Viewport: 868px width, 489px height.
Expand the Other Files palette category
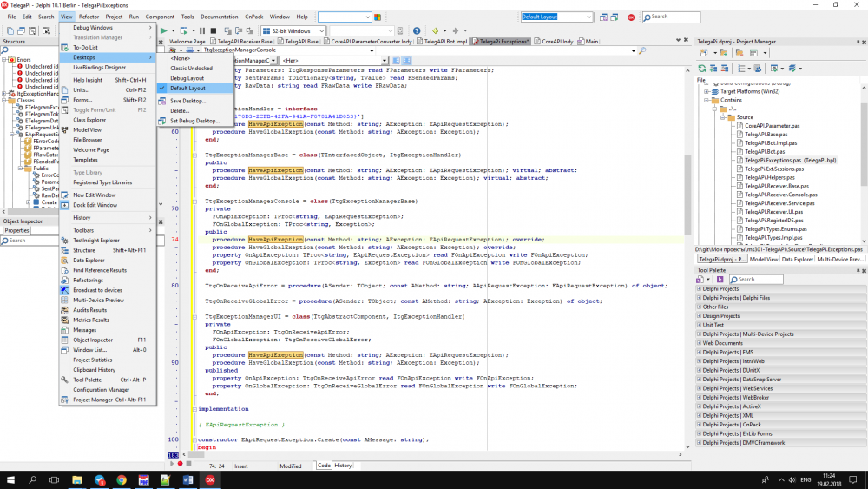click(x=699, y=307)
